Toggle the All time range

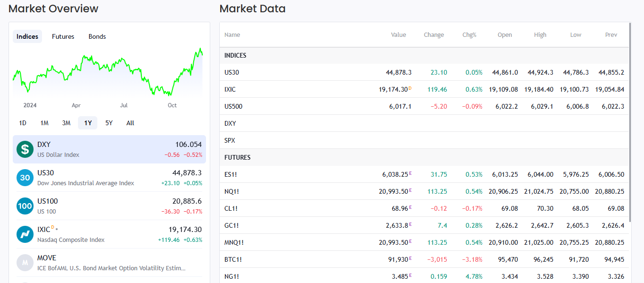[130, 123]
